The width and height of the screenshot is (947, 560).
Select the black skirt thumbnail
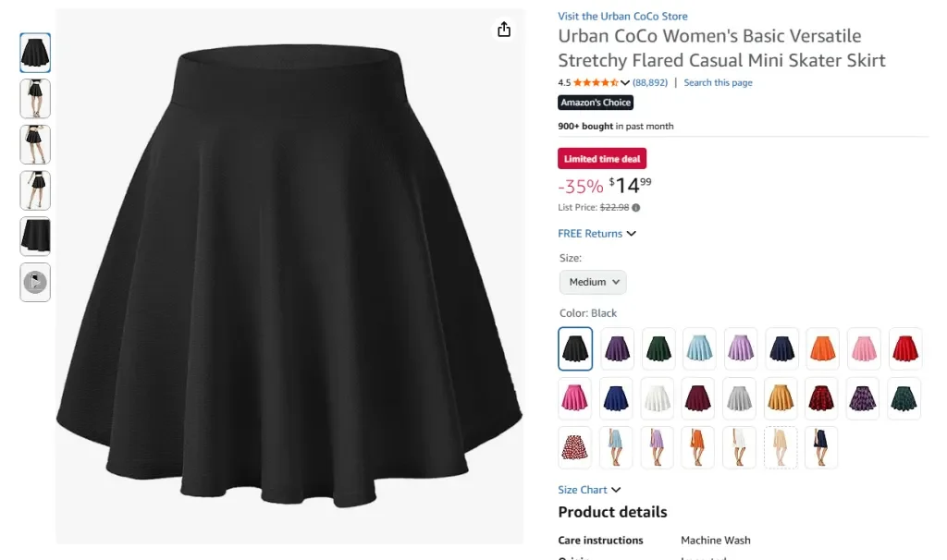[35, 53]
